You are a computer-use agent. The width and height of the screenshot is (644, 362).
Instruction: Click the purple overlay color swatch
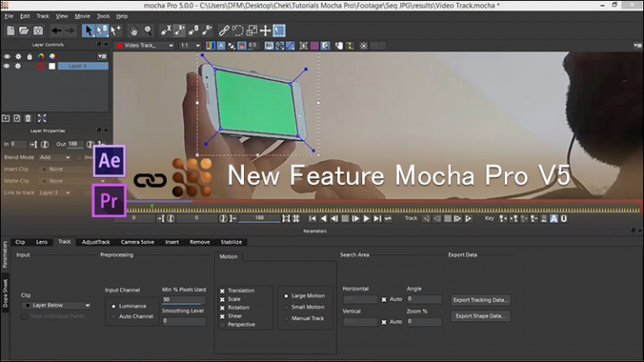[314, 45]
